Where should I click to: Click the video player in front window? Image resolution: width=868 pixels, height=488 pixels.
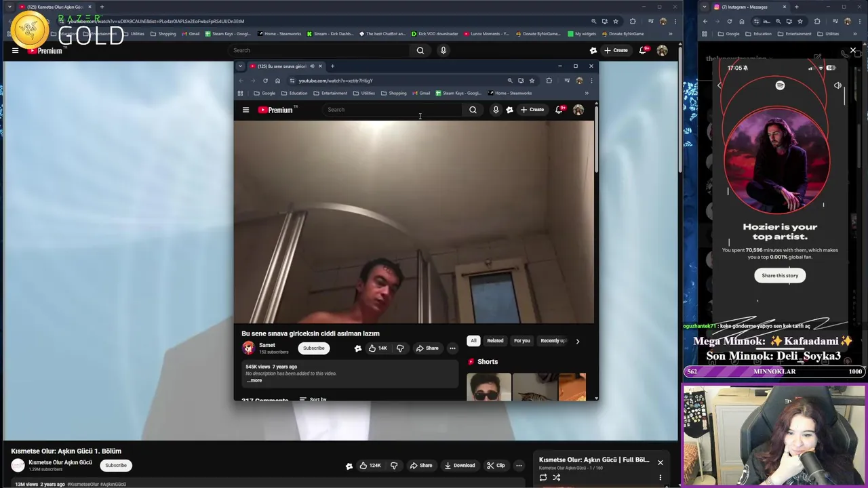(414, 222)
